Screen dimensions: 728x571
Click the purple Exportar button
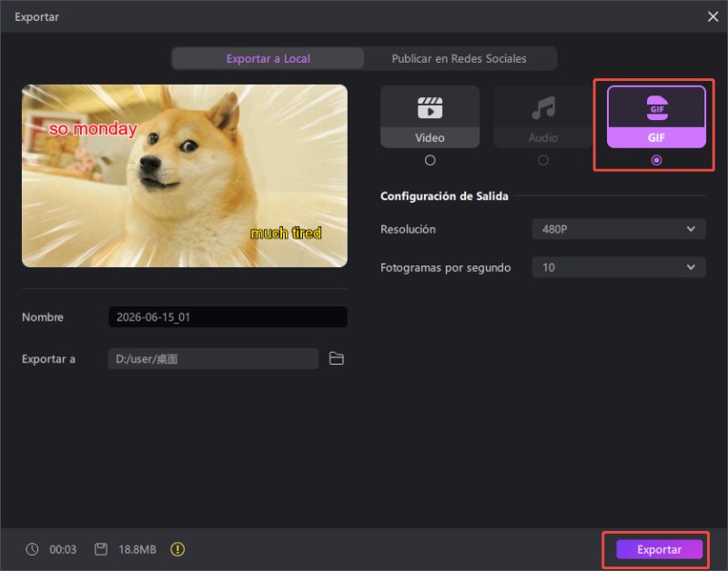(659, 549)
